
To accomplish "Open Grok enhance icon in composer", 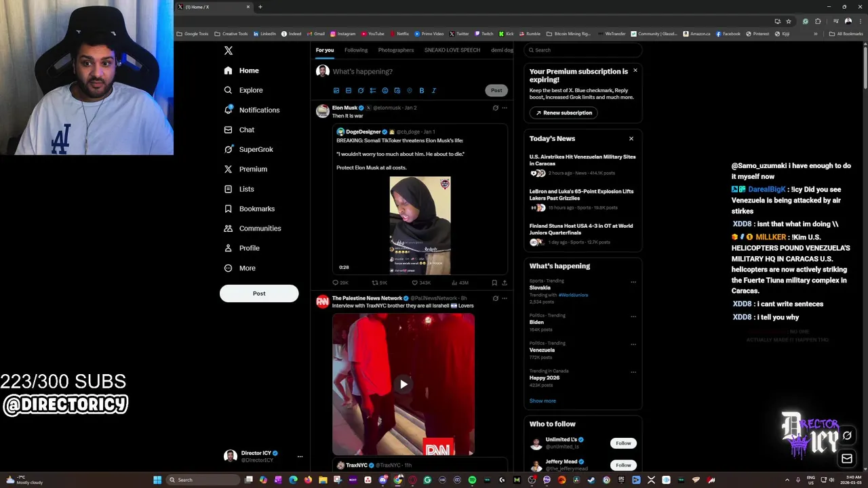I will coord(361,90).
